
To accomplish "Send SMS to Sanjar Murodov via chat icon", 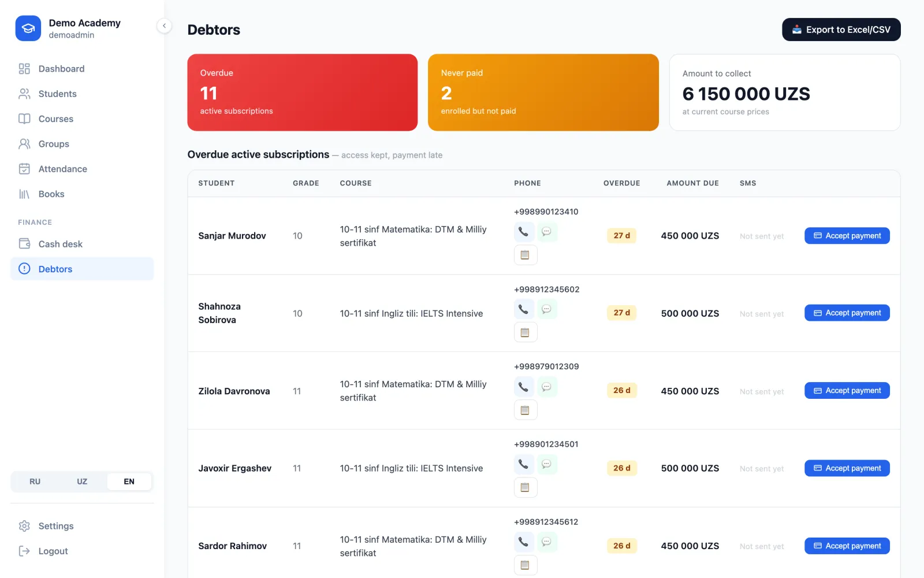I will tap(546, 232).
